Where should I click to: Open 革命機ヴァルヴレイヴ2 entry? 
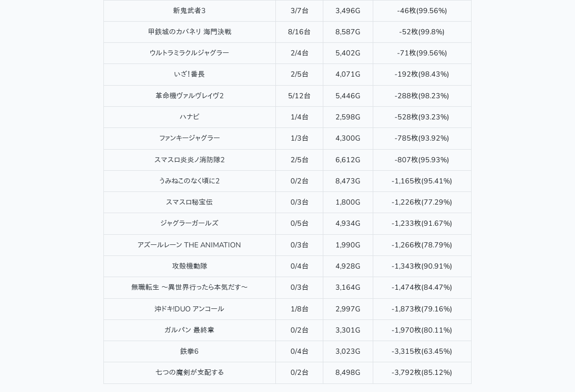click(189, 96)
